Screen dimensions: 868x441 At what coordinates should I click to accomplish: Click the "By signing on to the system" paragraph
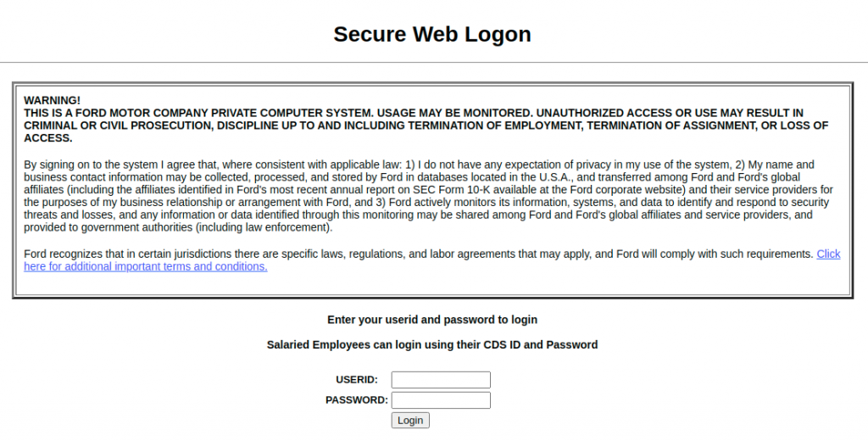tap(428, 196)
